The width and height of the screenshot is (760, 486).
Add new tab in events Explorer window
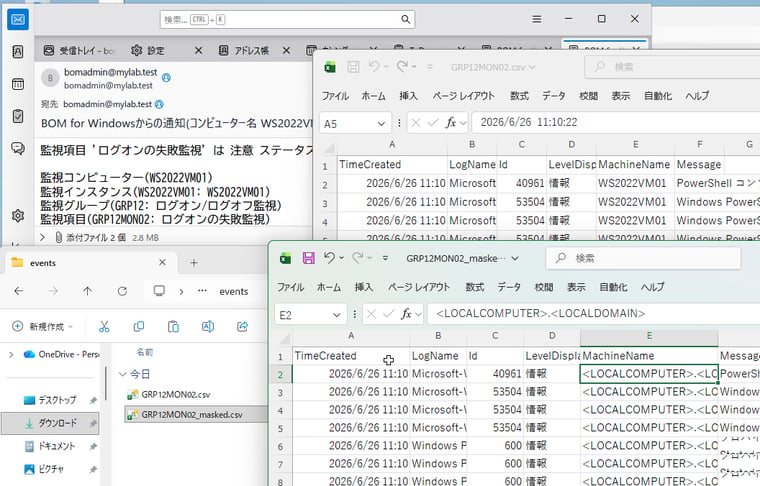pos(194,263)
